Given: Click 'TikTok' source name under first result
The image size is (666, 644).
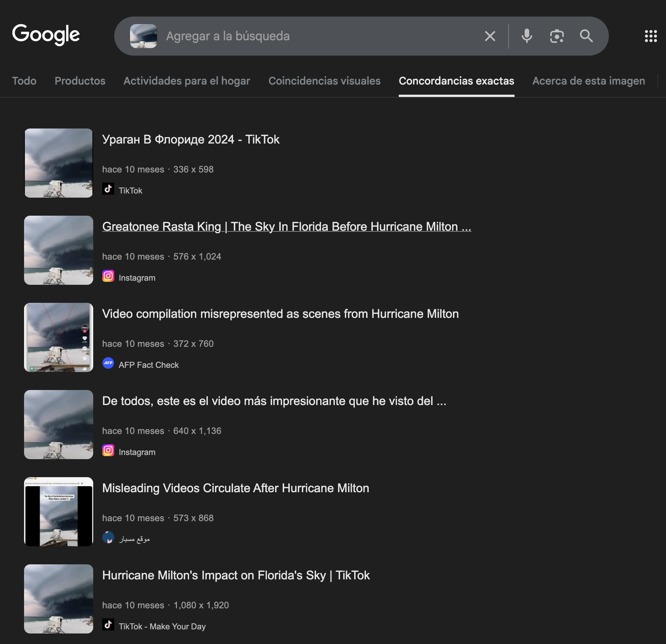Looking at the screenshot, I should [130, 190].
